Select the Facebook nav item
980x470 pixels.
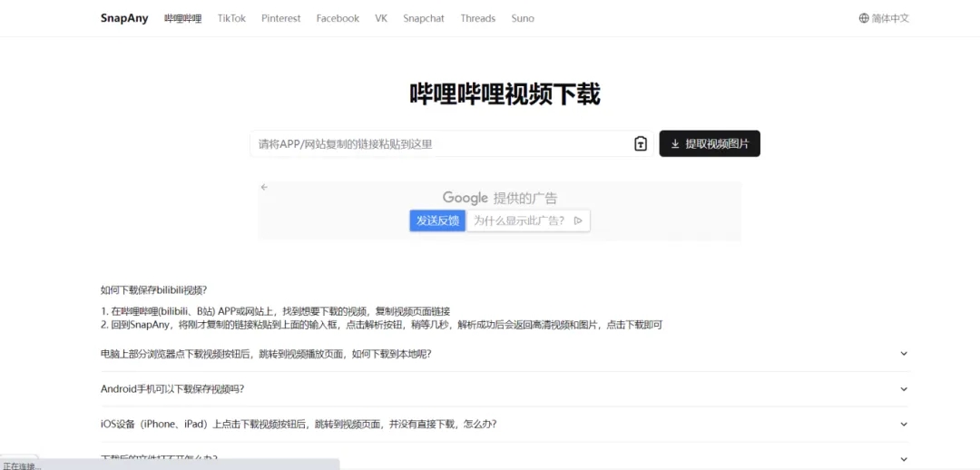click(338, 18)
